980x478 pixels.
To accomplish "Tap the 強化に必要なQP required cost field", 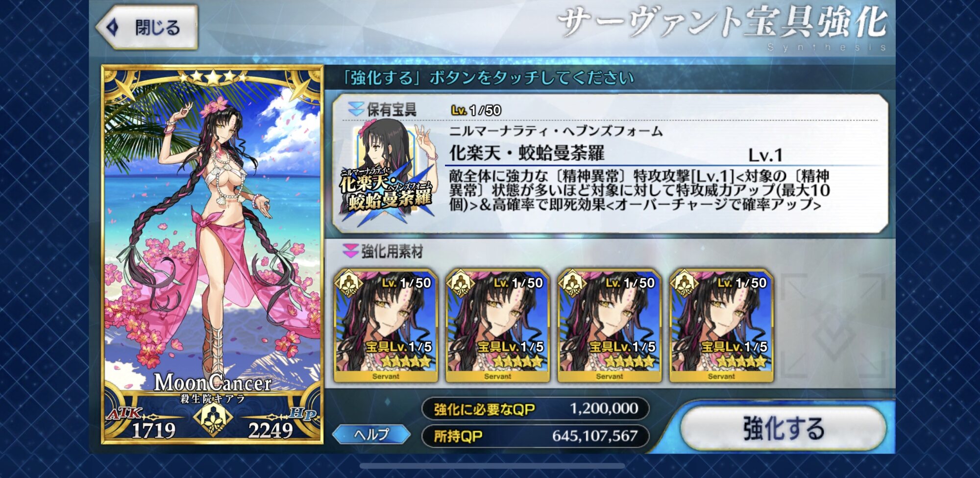I will 535,408.
